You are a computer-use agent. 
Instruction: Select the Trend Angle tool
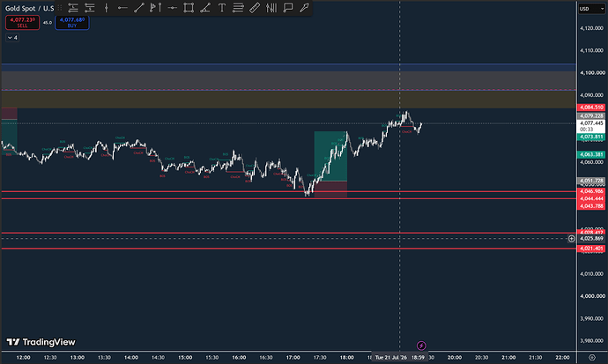[x=205, y=8]
